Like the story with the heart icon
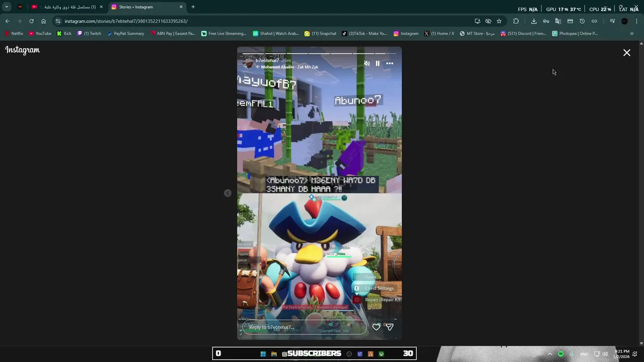644x362 pixels. pos(376,327)
